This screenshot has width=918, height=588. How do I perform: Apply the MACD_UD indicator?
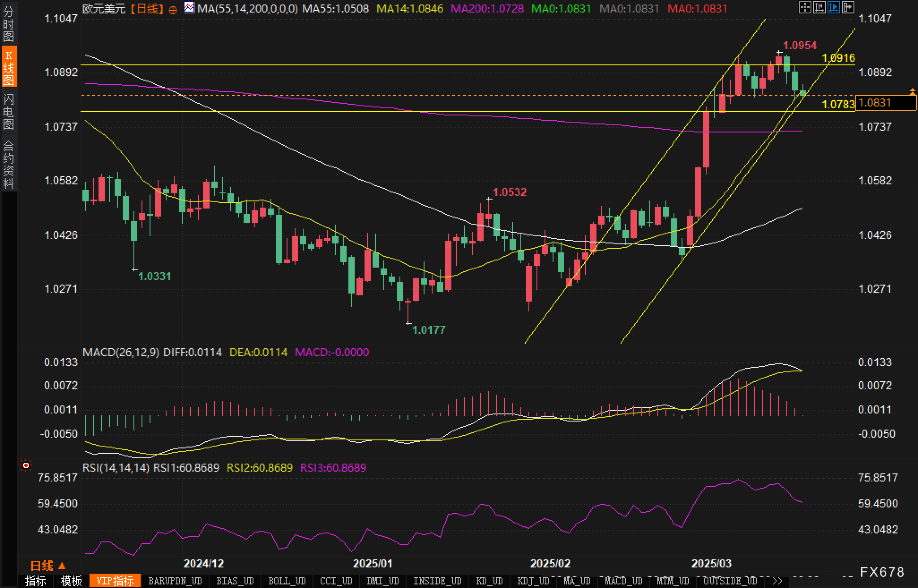pyautogui.click(x=623, y=581)
